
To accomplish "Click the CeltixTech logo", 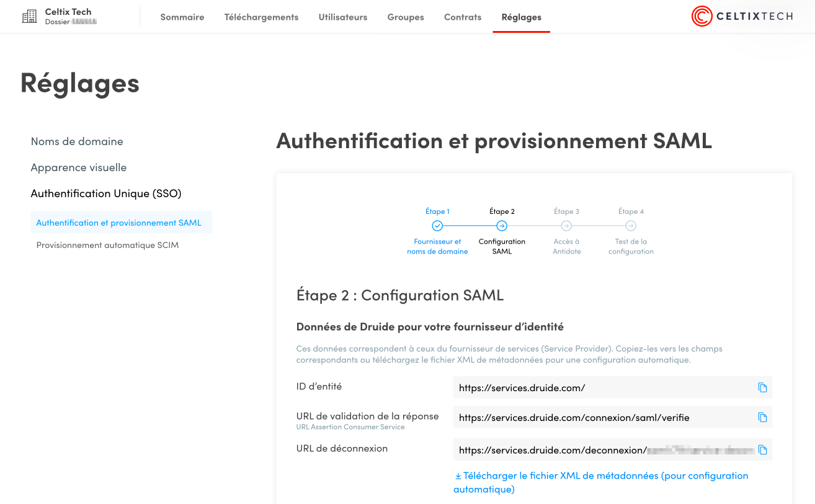I will coord(742,17).
